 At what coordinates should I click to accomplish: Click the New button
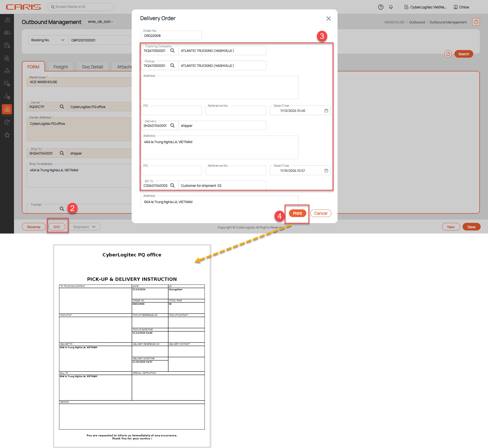point(451,227)
